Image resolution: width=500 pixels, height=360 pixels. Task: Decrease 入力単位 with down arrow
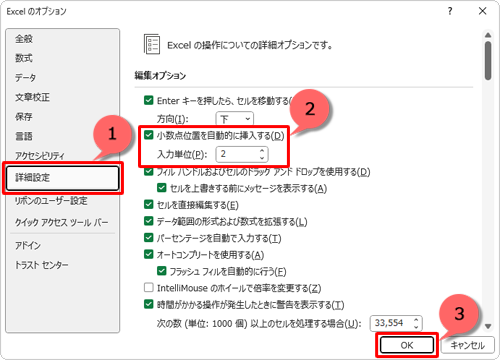262,158
